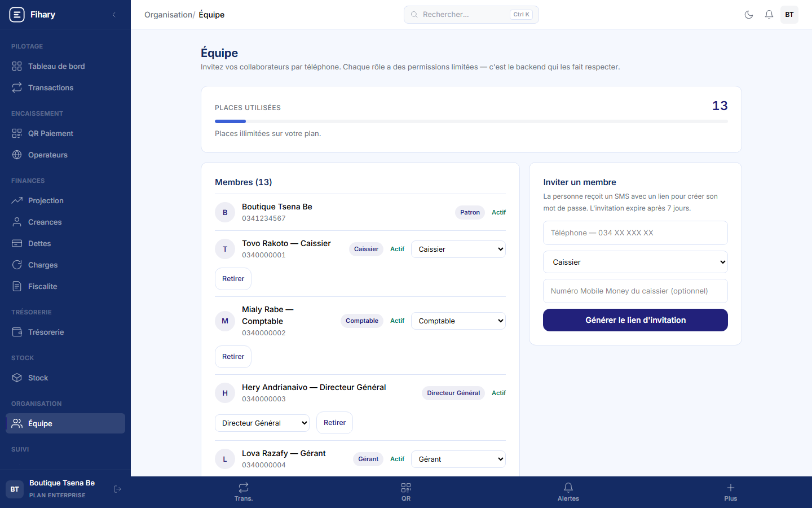Open QR Paiement page

(65, 133)
